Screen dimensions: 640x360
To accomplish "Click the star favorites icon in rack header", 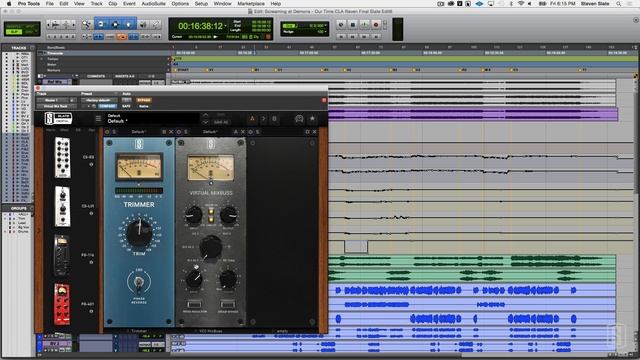I will 312,119.
